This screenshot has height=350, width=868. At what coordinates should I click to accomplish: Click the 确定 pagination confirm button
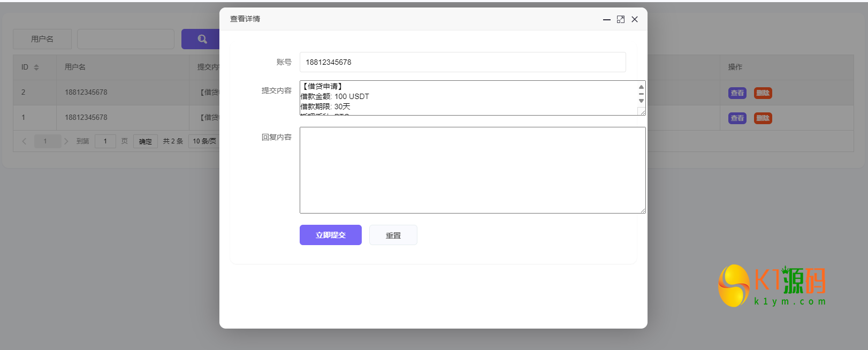point(146,141)
